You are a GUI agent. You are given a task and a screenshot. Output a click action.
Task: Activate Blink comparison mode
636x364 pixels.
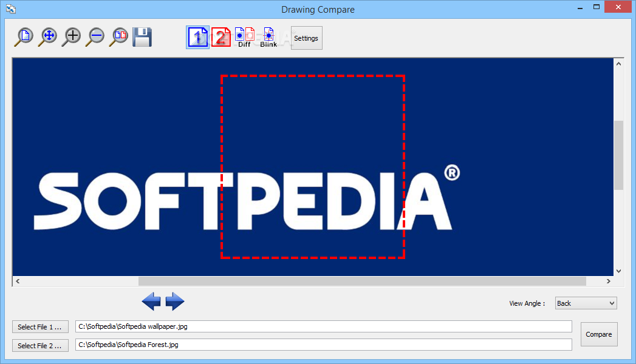coord(268,37)
